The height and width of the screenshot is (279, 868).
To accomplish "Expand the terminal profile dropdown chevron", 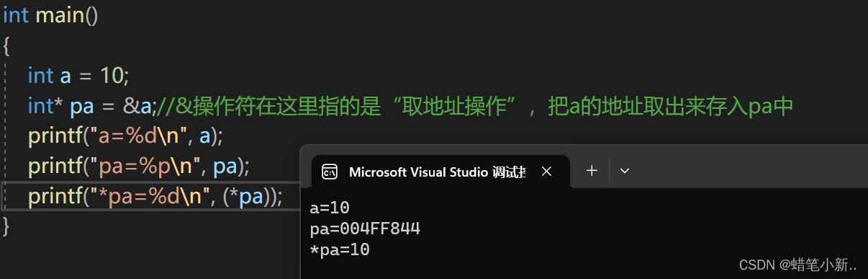I will [x=625, y=171].
